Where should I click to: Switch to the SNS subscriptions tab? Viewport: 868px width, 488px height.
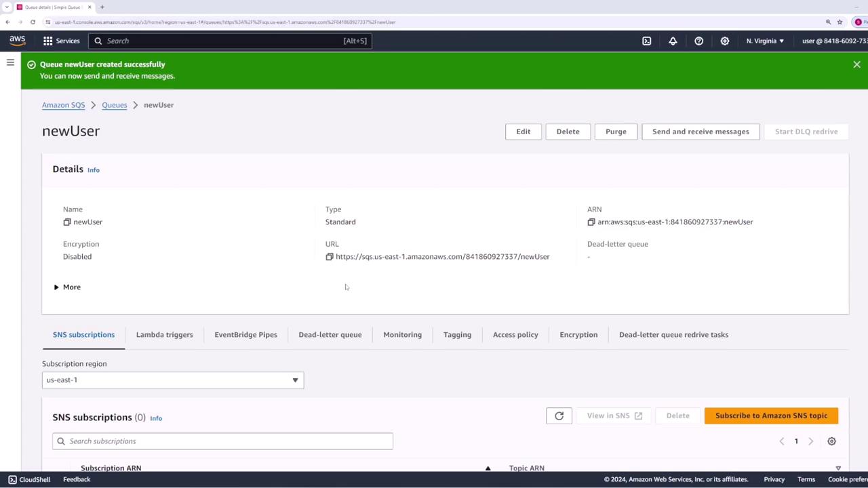[83, 335]
